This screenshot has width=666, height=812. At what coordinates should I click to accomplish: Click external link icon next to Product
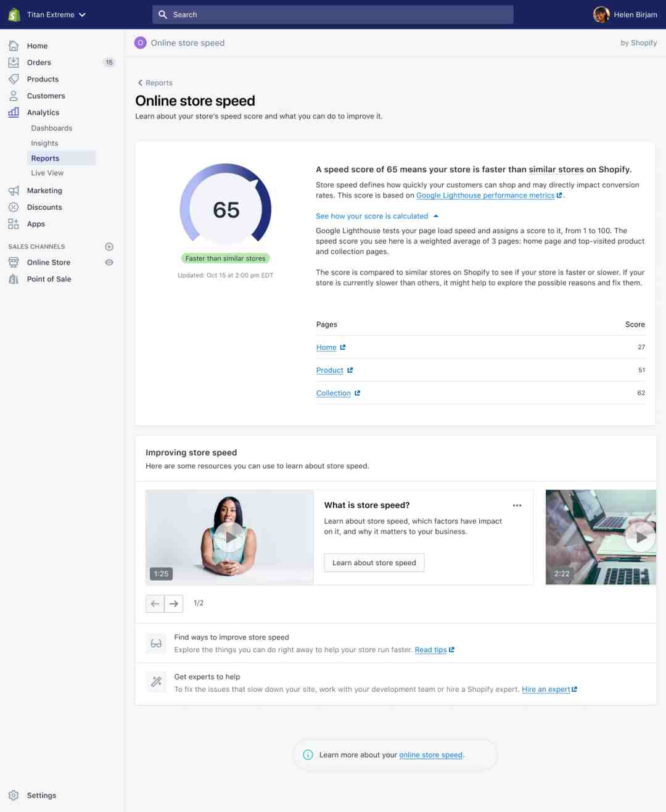tap(350, 370)
